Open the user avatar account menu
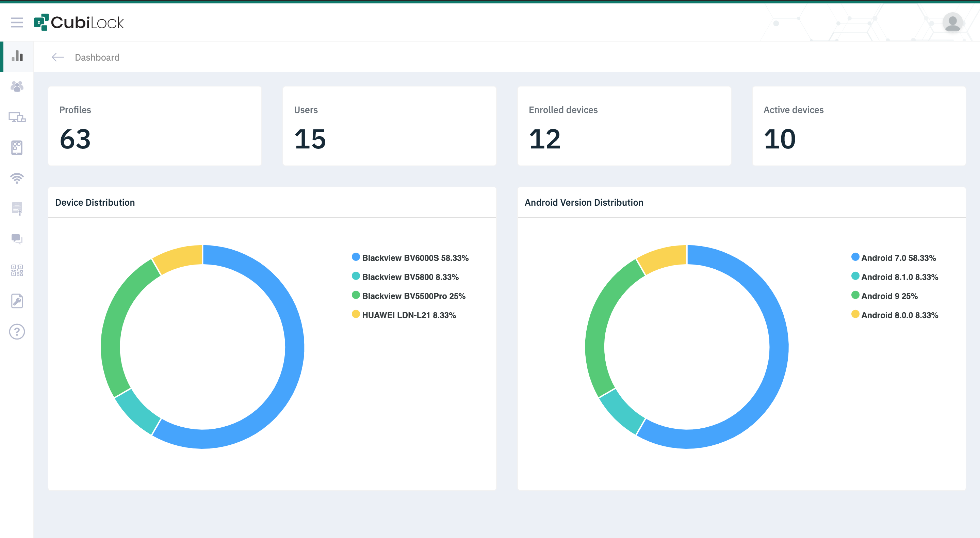Image resolution: width=980 pixels, height=538 pixels. pyautogui.click(x=952, y=23)
